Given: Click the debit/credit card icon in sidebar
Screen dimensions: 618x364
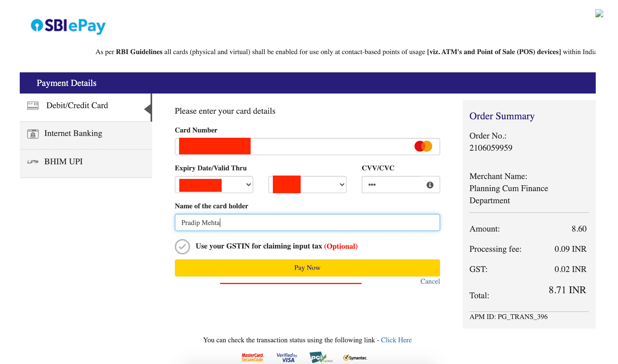Looking at the screenshot, I should 33,106.
